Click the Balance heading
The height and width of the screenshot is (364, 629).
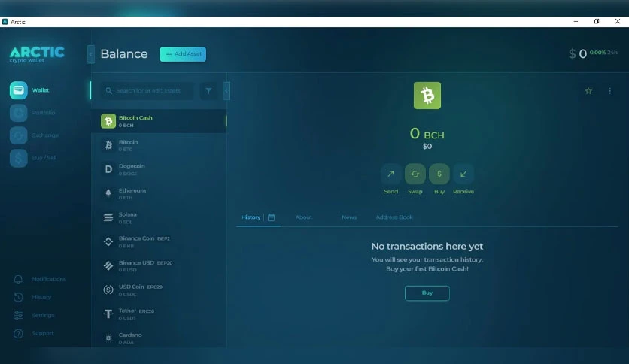(124, 53)
